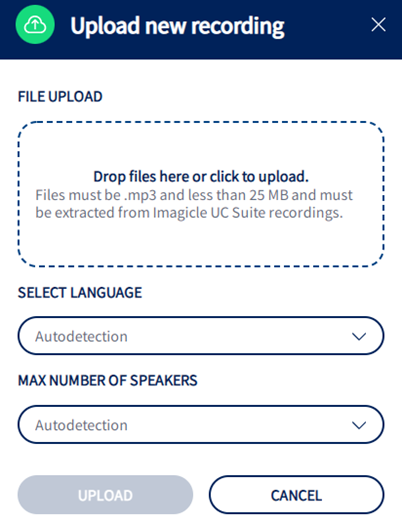Open the Max Number of Speakers dropdown
This screenshot has width=402, height=522.
coord(201,424)
